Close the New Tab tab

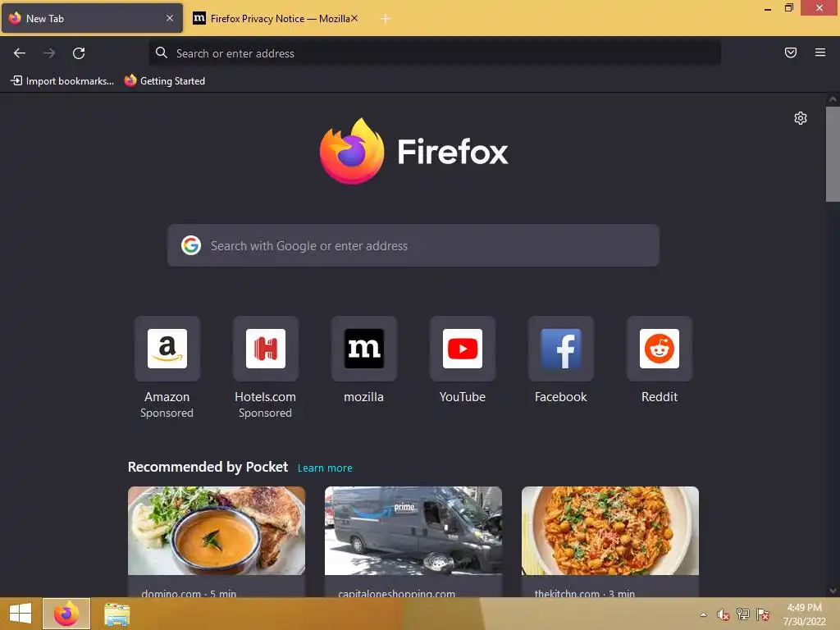click(x=170, y=18)
